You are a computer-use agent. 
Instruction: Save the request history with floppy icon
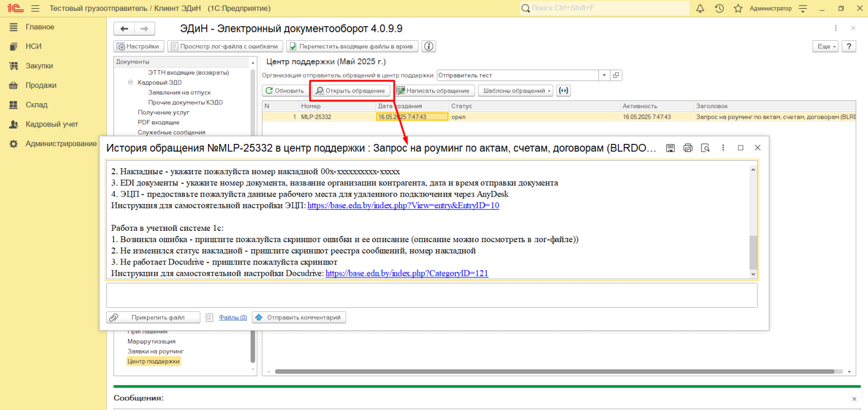click(671, 148)
